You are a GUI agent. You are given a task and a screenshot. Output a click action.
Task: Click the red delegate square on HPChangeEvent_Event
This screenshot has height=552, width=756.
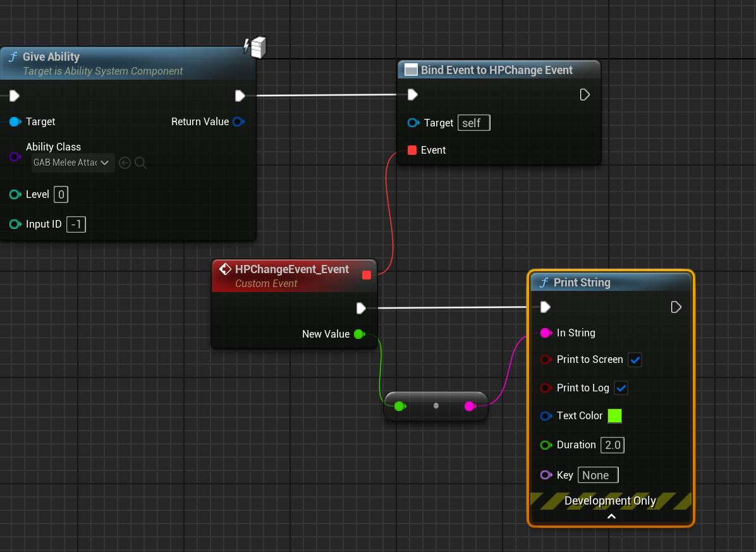pos(365,275)
